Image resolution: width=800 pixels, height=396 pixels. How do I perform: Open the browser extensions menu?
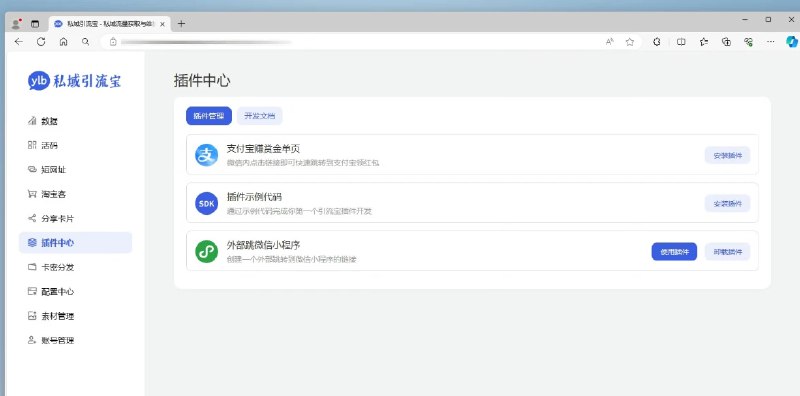[x=657, y=42]
